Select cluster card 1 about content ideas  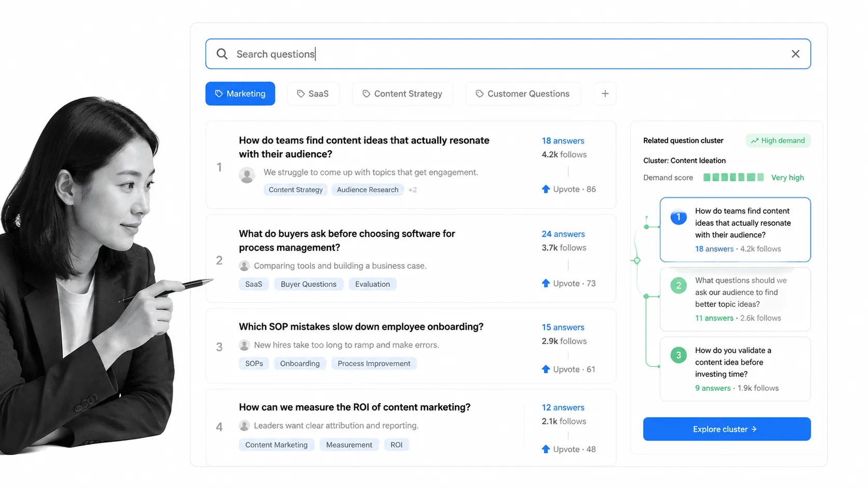pyautogui.click(x=735, y=230)
